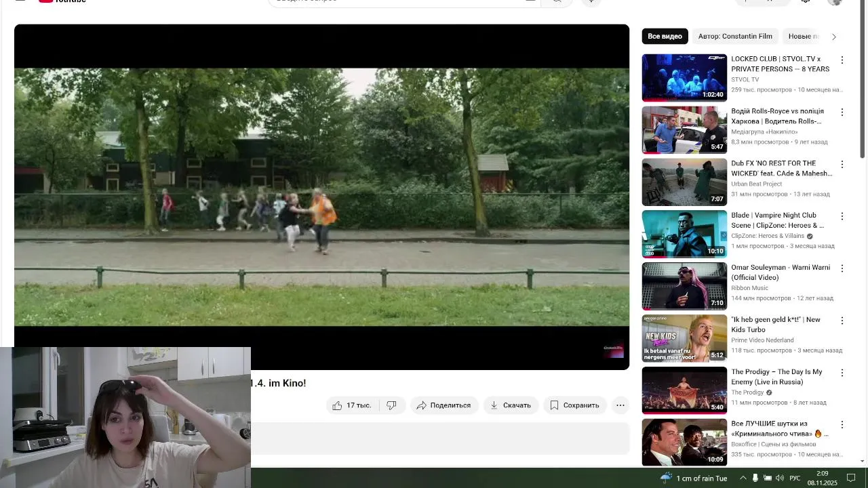Click the Скачать download button
868x488 pixels.
(x=511, y=405)
